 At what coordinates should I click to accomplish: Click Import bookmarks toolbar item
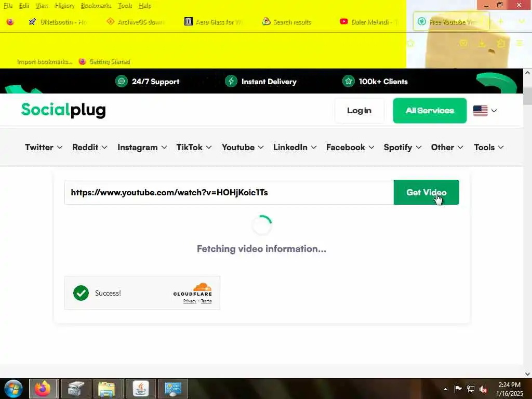pyautogui.click(x=45, y=62)
